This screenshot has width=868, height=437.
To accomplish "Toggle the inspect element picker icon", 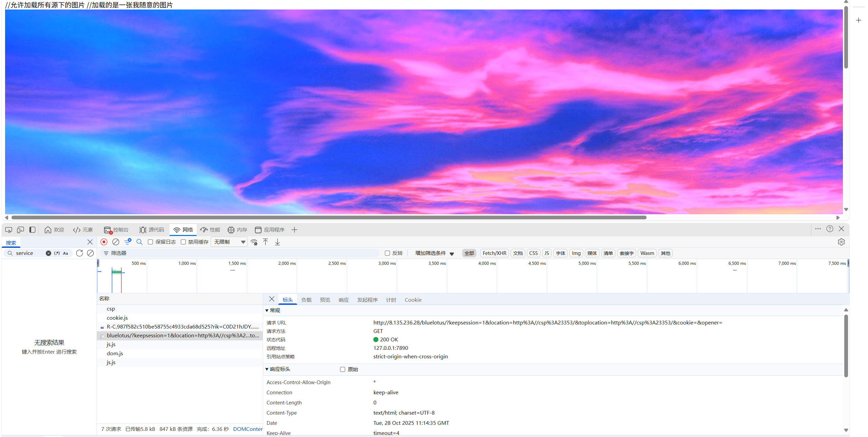I will point(9,230).
